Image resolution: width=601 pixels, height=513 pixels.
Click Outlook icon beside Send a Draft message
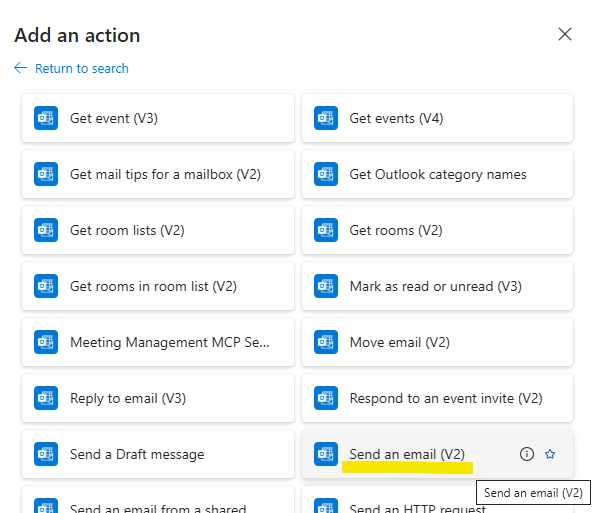click(x=46, y=454)
